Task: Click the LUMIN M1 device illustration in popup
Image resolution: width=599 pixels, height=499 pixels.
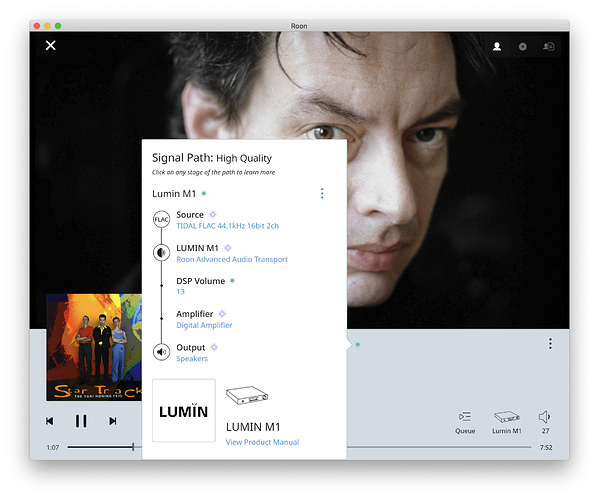Action: pyautogui.click(x=247, y=395)
